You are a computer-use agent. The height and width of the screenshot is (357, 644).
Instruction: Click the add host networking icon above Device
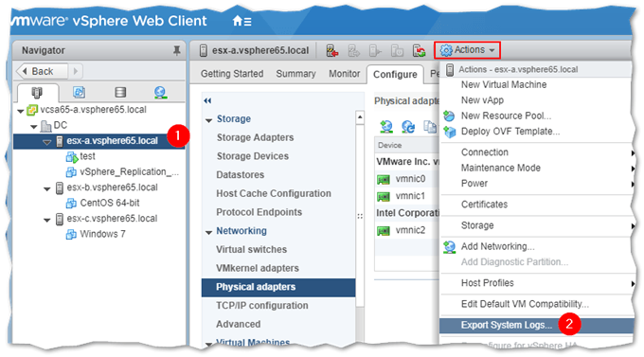[x=386, y=127]
